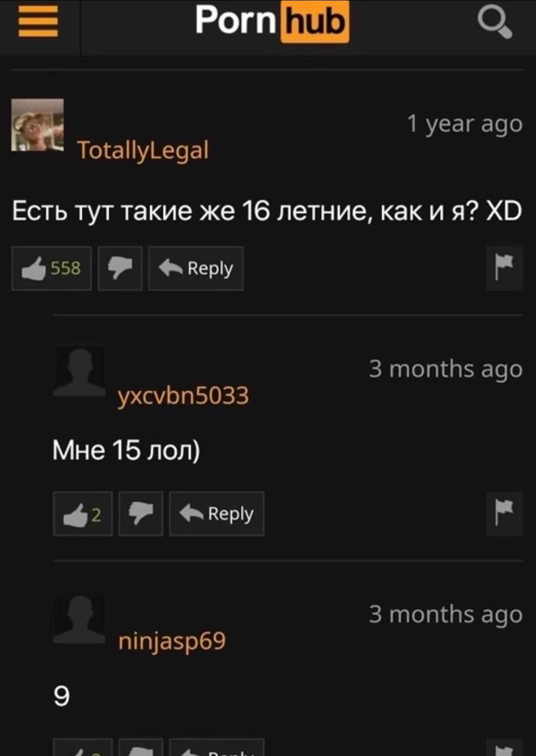Viewport: 536px width, 756px height.
Task: Open yxcvbn5033's default avatar
Action: [79, 370]
